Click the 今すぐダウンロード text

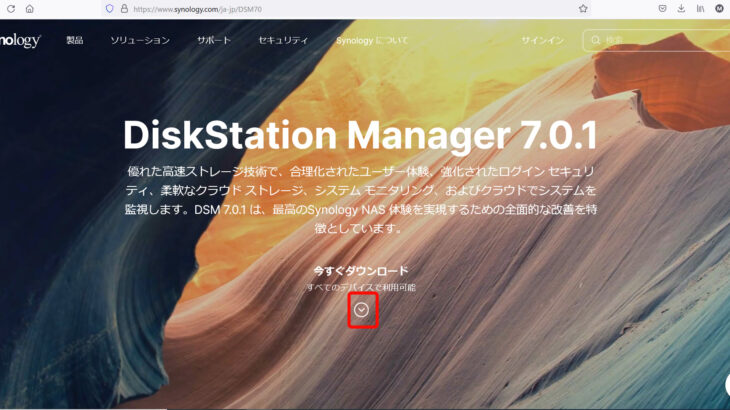360,271
